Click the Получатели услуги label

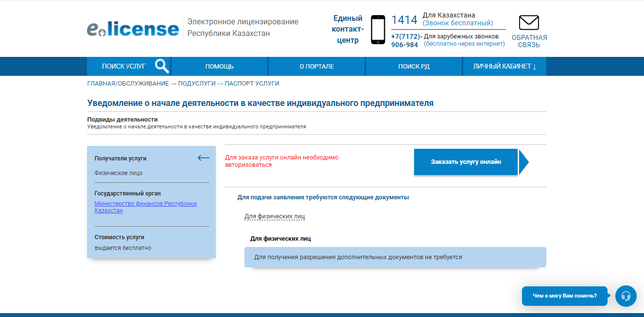[121, 158]
